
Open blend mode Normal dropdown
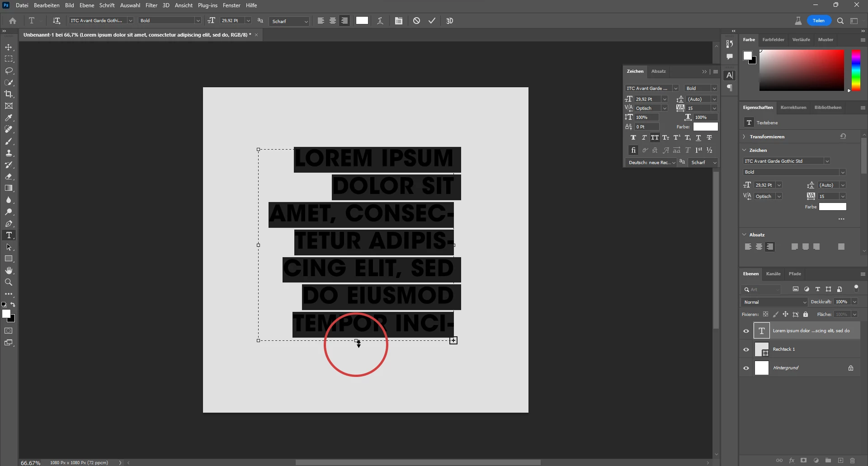[x=774, y=302]
